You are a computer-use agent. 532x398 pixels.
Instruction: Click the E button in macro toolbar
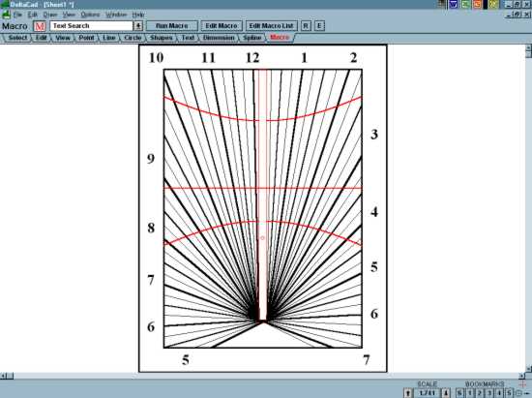click(319, 26)
